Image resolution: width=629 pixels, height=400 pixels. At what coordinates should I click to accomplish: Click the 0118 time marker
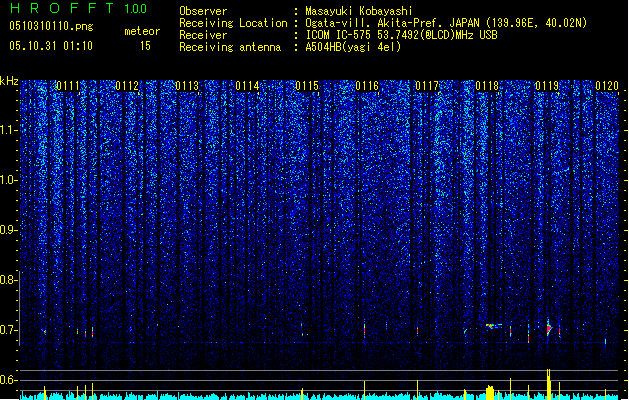(487, 86)
